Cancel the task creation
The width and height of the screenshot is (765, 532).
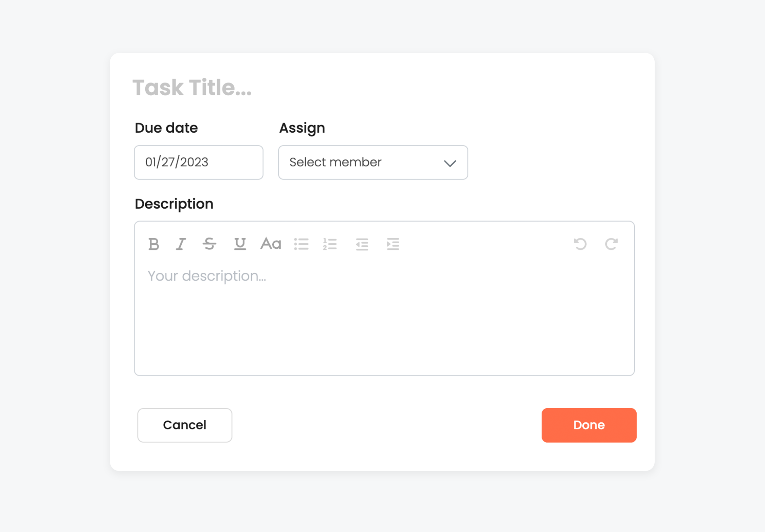184,425
